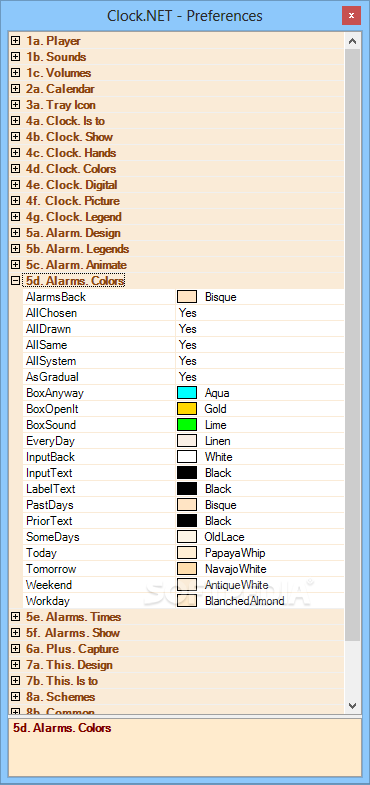370x785 pixels.
Task: Click the AlarmsBack Bisque color swatch
Action: tap(187, 297)
